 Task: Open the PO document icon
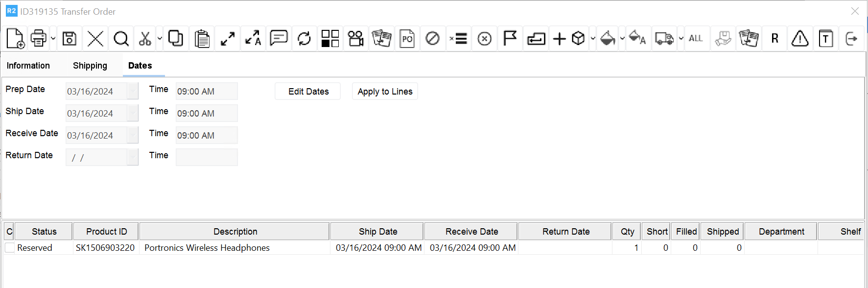[x=407, y=38]
